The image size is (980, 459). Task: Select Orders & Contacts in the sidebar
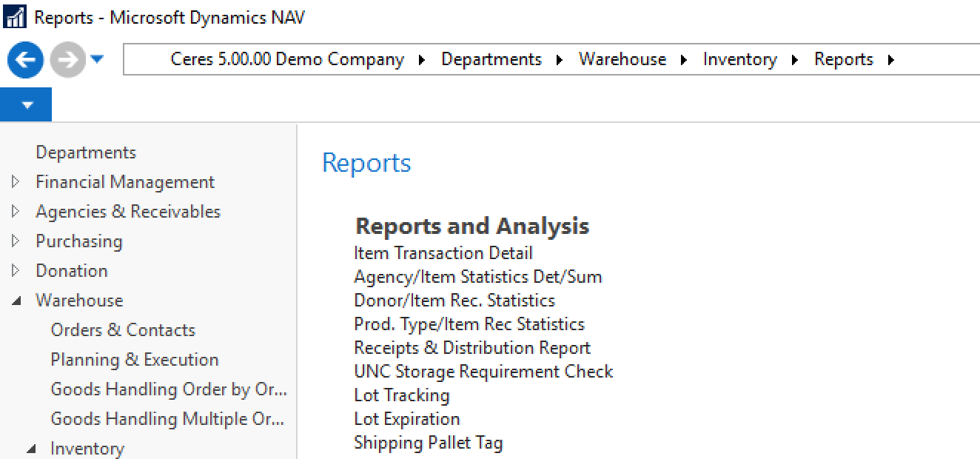(x=123, y=330)
